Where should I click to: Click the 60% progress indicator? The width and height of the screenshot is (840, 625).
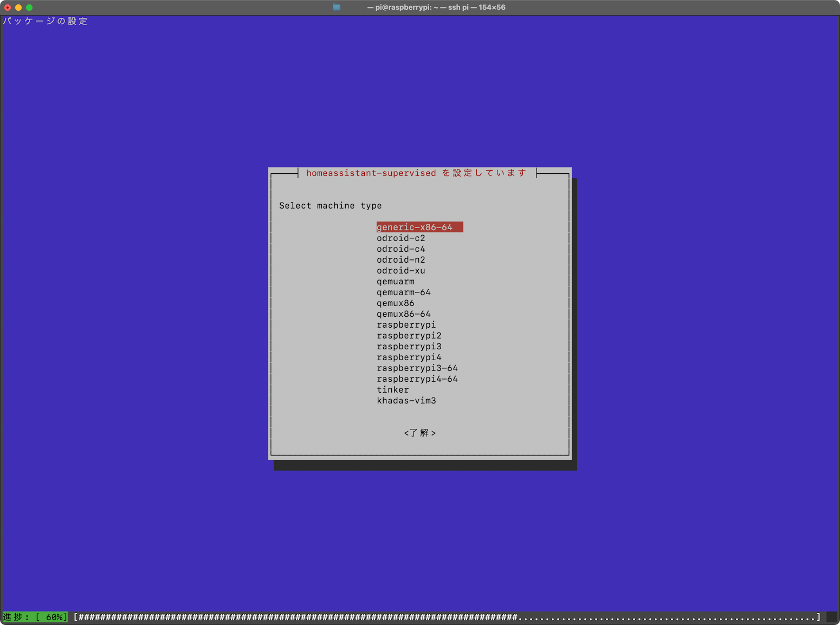pyautogui.click(x=35, y=617)
